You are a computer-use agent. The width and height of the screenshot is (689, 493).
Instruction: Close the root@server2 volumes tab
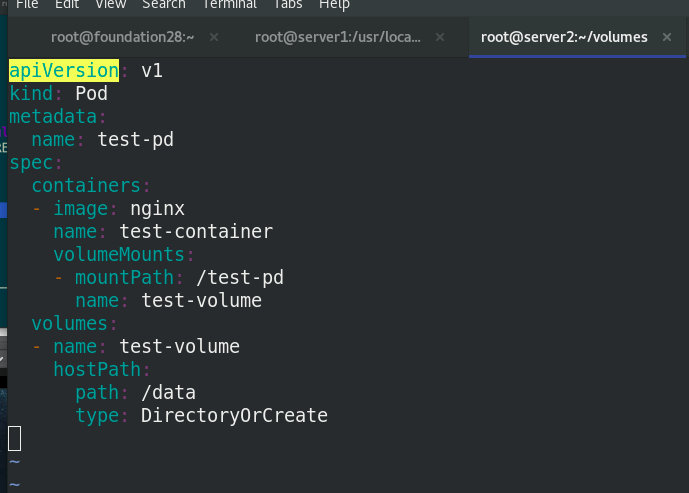pyautogui.click(x=667, y=37)
